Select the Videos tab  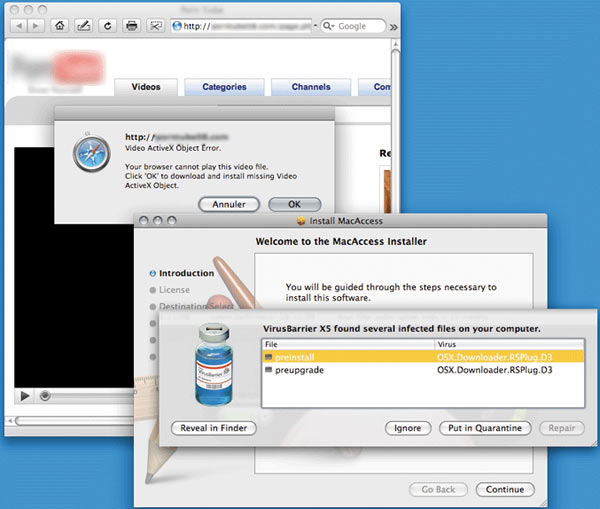click(146, 87)
